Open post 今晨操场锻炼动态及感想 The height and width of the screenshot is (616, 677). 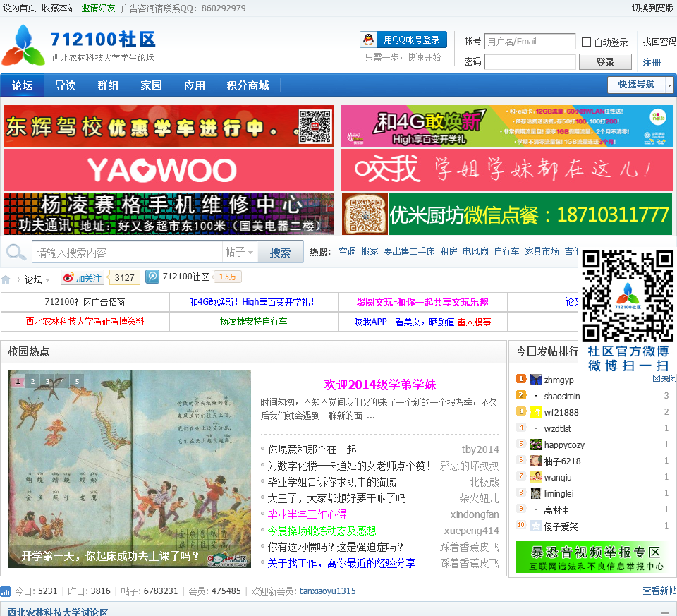(322, 531)
